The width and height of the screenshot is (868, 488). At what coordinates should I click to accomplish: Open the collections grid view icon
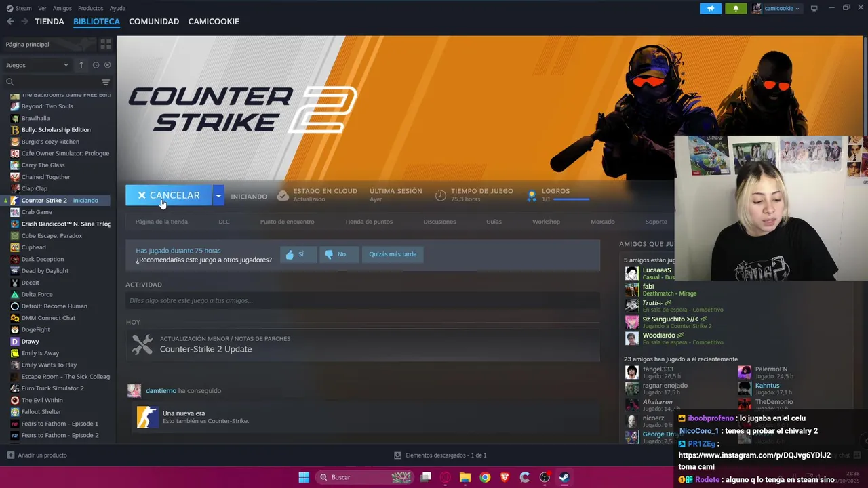106,44
